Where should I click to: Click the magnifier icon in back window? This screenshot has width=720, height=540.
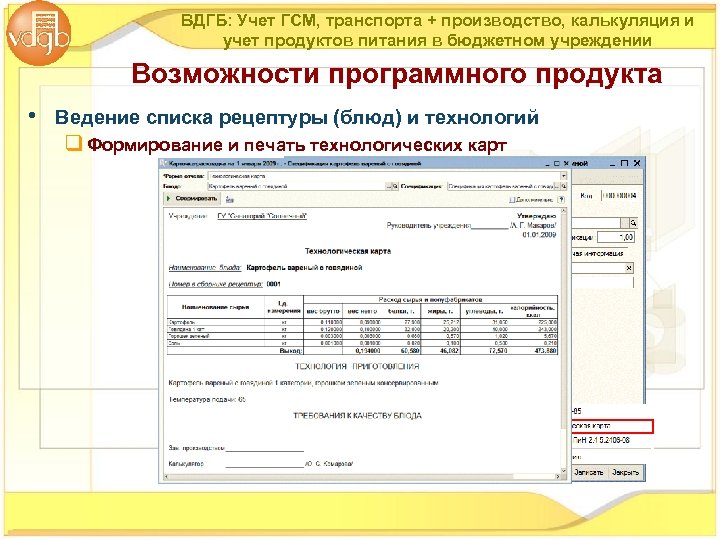(x=633, y=223)
